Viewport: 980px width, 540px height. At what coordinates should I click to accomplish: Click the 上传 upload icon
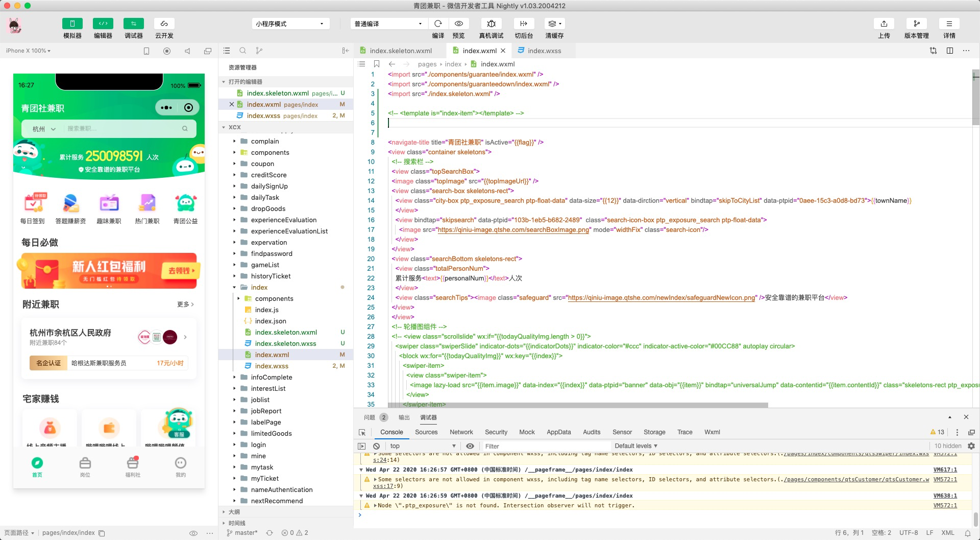pyautogui.click(x=884, y=24)
